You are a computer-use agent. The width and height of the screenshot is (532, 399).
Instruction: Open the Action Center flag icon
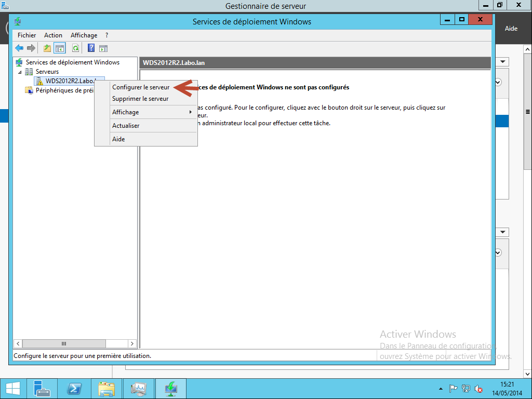click(x=453, y=389)
